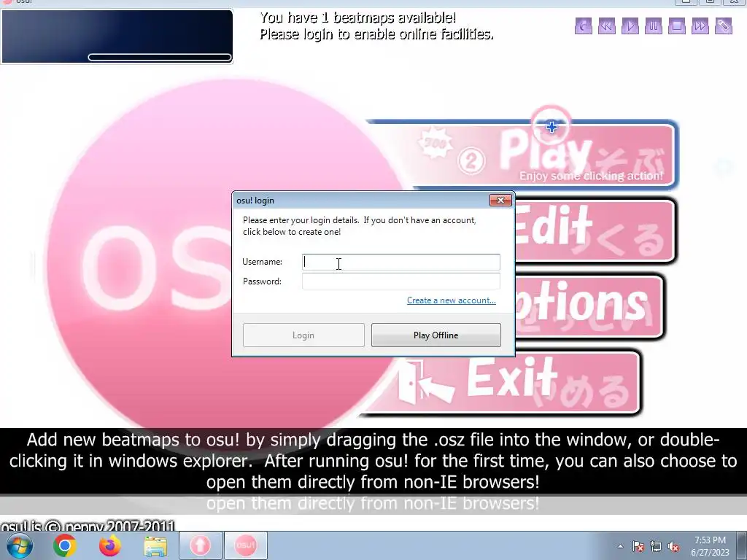The image size is (747, 560).
Task: Click the tag/info icon in music controls
Action: click(724, 26)
